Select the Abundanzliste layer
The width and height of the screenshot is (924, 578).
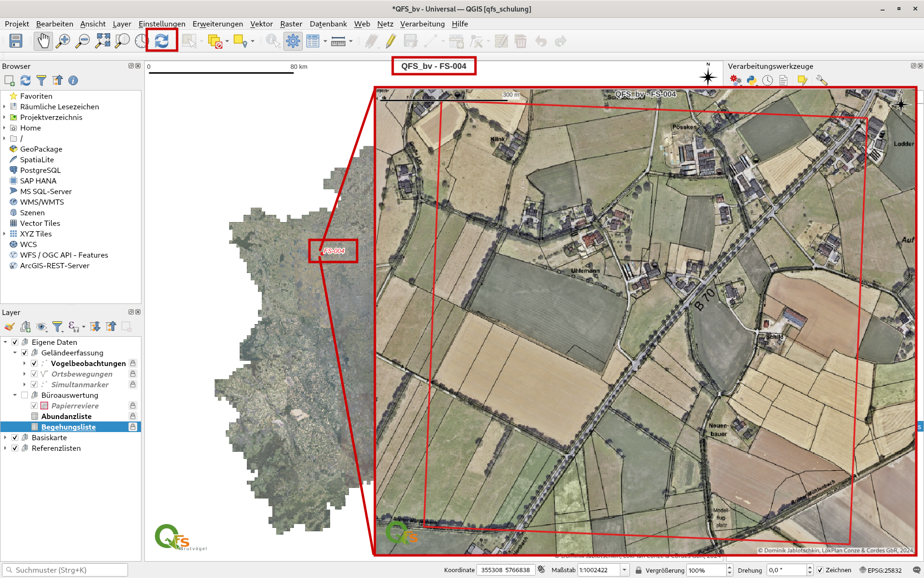tap(66, 417)
